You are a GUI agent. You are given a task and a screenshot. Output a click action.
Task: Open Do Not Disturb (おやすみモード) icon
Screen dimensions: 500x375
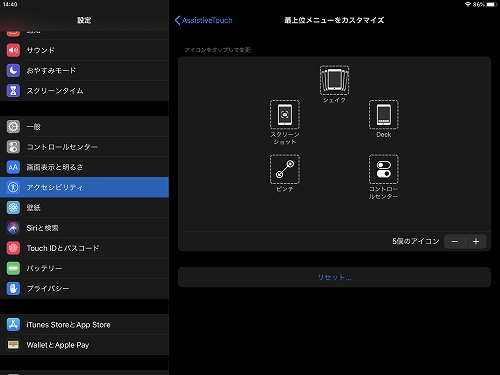click(x=13, y=70)
